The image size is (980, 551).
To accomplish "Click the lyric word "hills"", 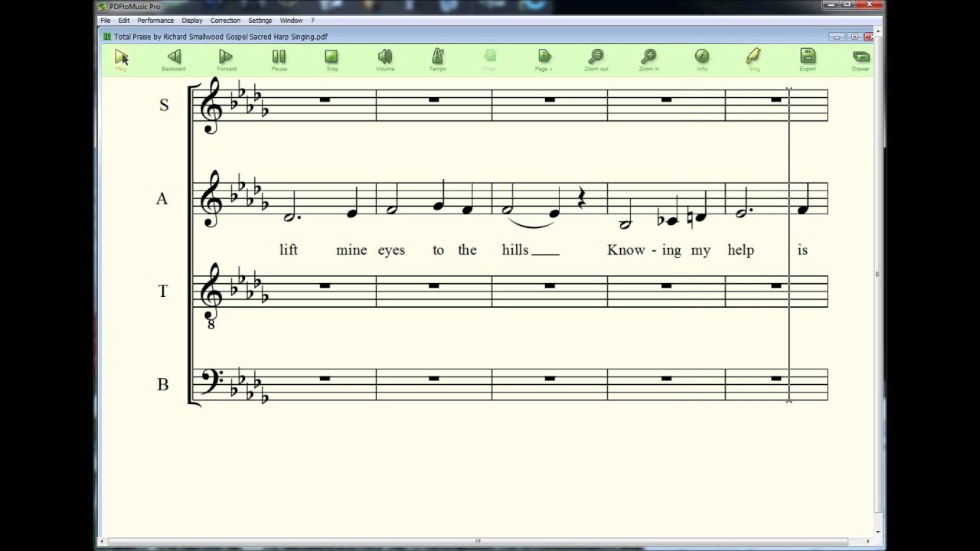I will tap(515, 249).
